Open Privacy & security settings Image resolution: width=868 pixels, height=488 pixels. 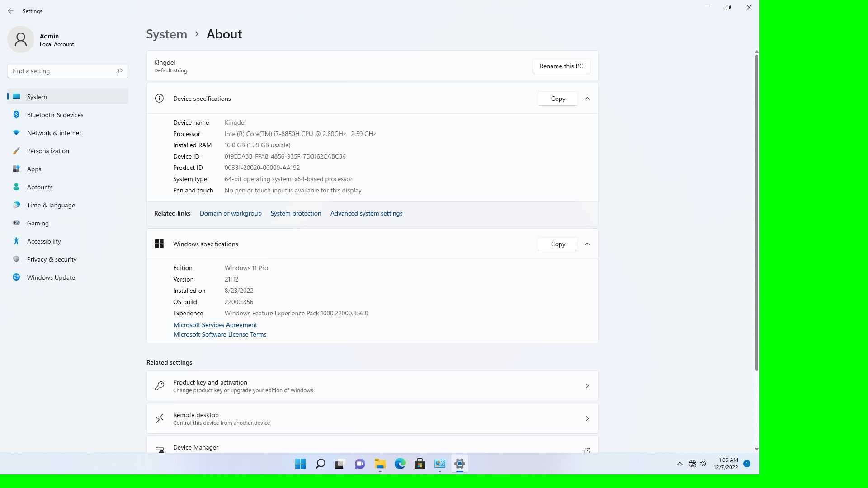68,259
